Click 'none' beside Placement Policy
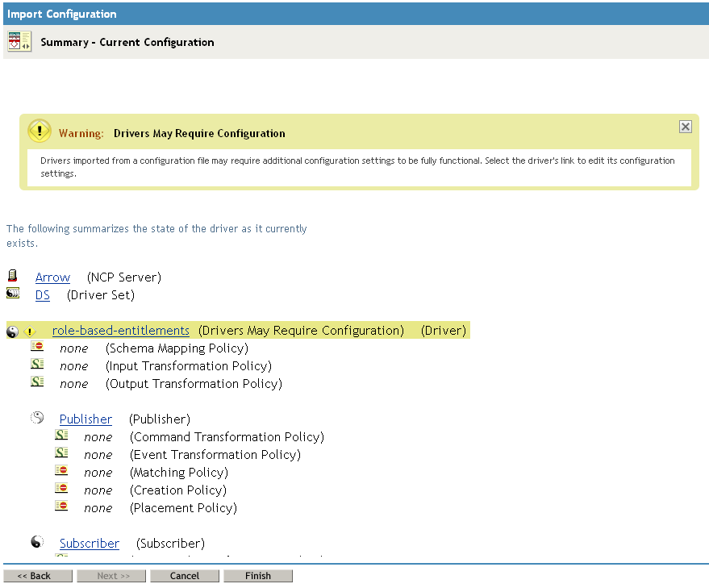 [x=98, y=508]
